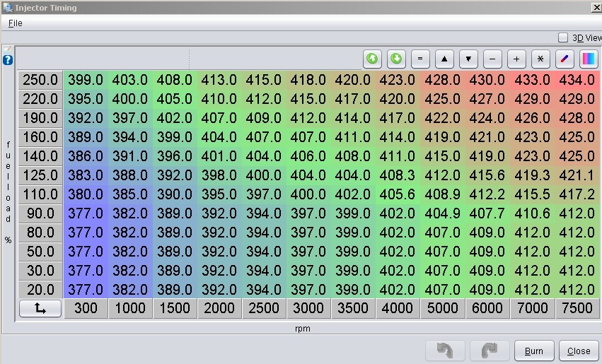The width and height of the screenshot is (602, 364).
Task: Select the 160.0 fuel load row header
Action: (40, 137)
